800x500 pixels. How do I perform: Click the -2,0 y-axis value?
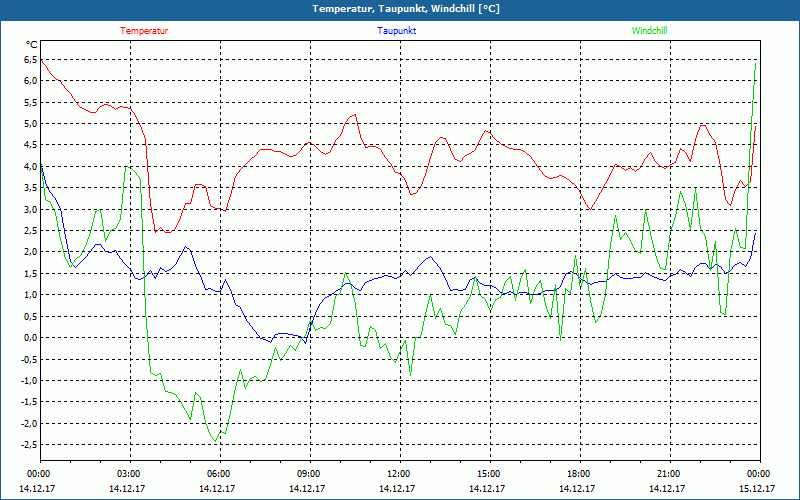[x=29, y=423]
